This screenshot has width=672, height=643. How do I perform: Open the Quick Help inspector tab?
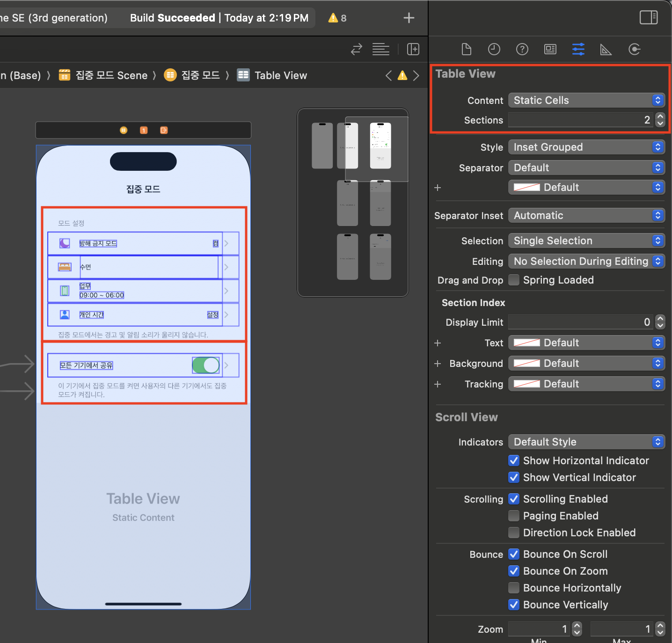pos(522,49)
